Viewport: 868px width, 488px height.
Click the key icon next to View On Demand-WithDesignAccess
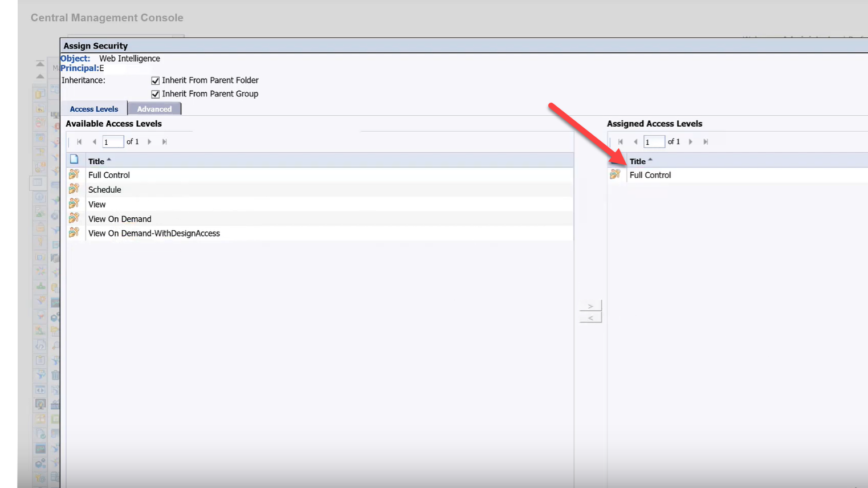74,233
